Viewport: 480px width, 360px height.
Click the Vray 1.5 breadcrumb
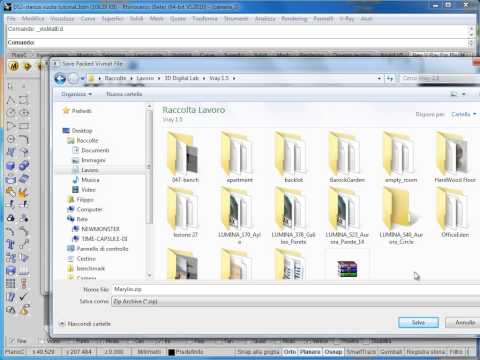click(219, 78)
